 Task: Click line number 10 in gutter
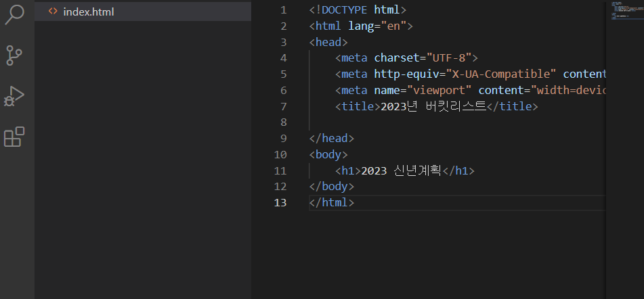pyautogui.click(x=280, y=154)
